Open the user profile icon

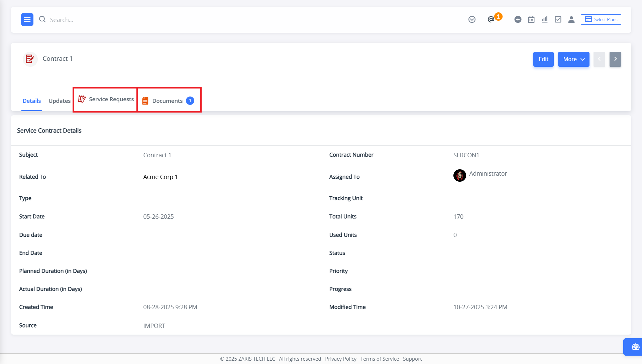[571, 19]
